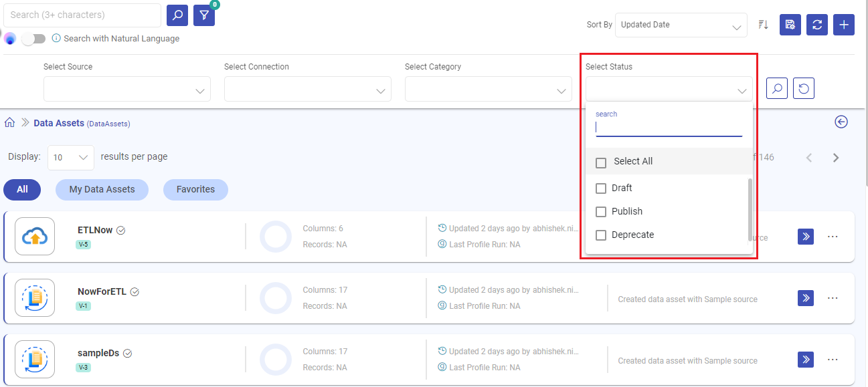Check the Select All status checkbox
This screenshot has width=868, height=387.
click(x=600, y=161)
